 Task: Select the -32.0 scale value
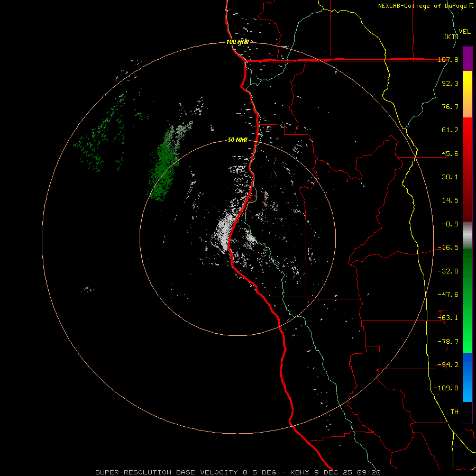tap(448, 271)
